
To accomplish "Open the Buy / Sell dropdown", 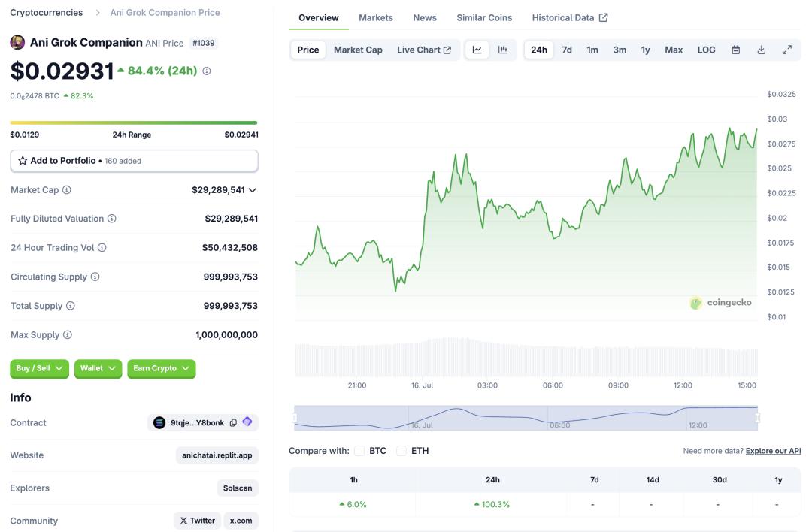I will click(39, 368).
